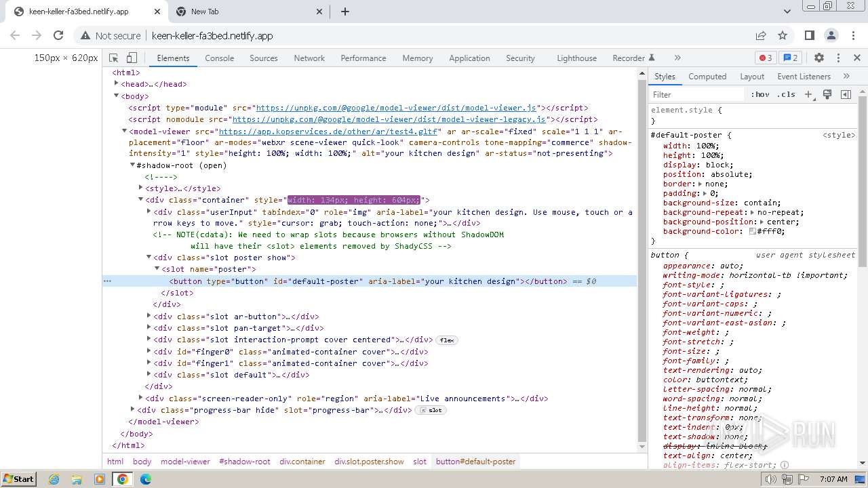Toggle the .cls class editor
Viewport: 868px width, 488px height.
tap(786, 95)
